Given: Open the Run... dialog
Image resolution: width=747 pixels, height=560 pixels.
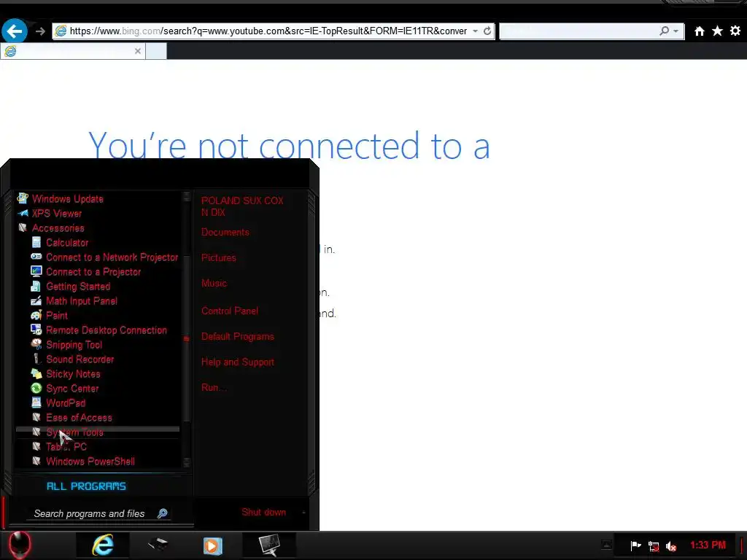Looking at the screenshot, I should pyautogui.click(x=212, y=388).
